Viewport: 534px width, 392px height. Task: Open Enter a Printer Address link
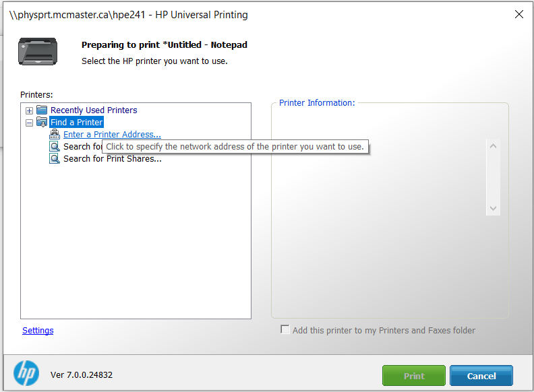click(x=112, y=135)
